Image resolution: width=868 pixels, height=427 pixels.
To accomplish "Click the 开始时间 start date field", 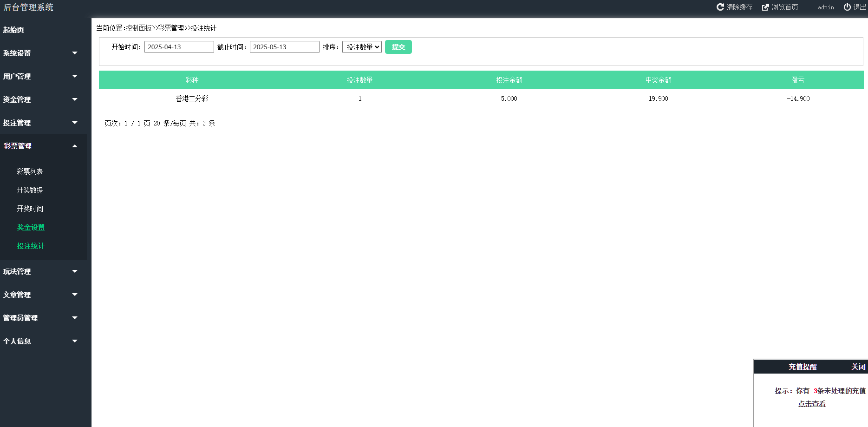I will (x=179, y=47).
